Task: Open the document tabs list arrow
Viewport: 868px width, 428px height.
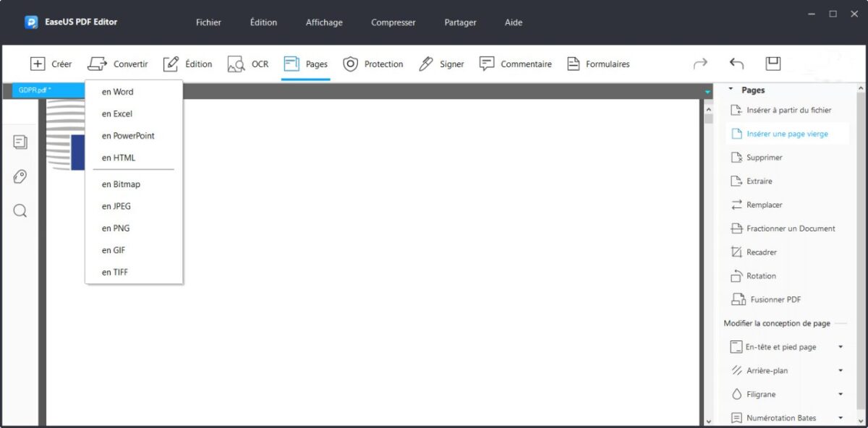Action: pyautogui.click(x=707, y=92)
